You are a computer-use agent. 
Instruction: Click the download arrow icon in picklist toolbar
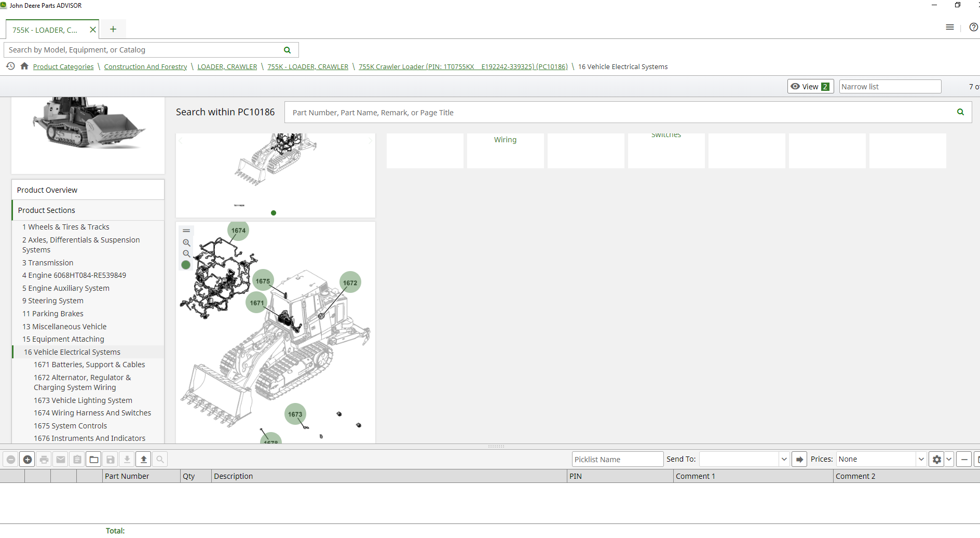click(x=127, y=460)
